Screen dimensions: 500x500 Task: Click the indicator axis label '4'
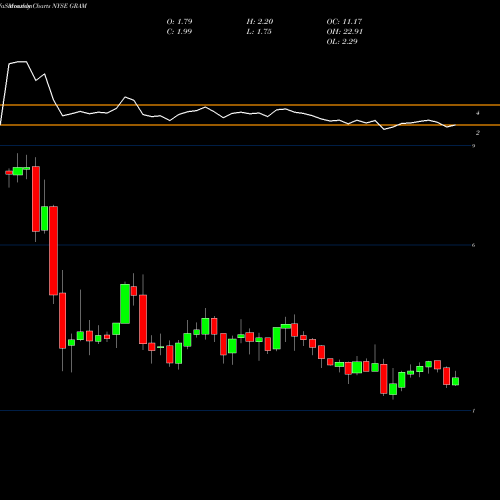click(x=478, y=113)
